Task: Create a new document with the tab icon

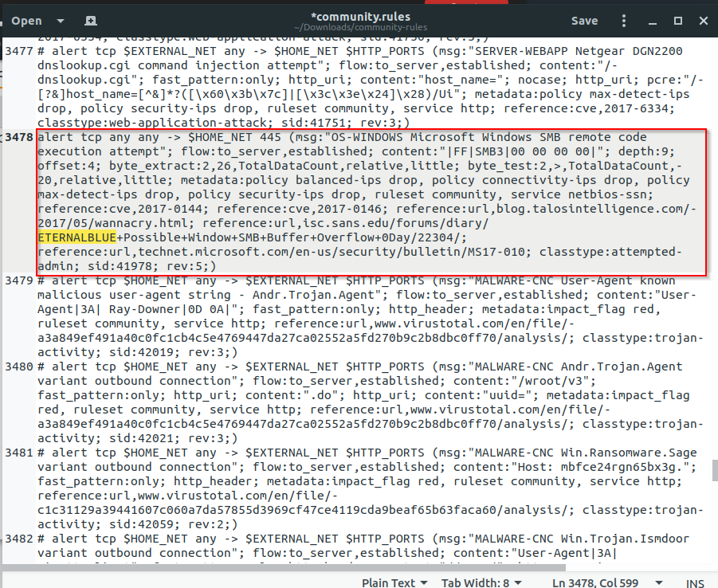Action: 91,21
